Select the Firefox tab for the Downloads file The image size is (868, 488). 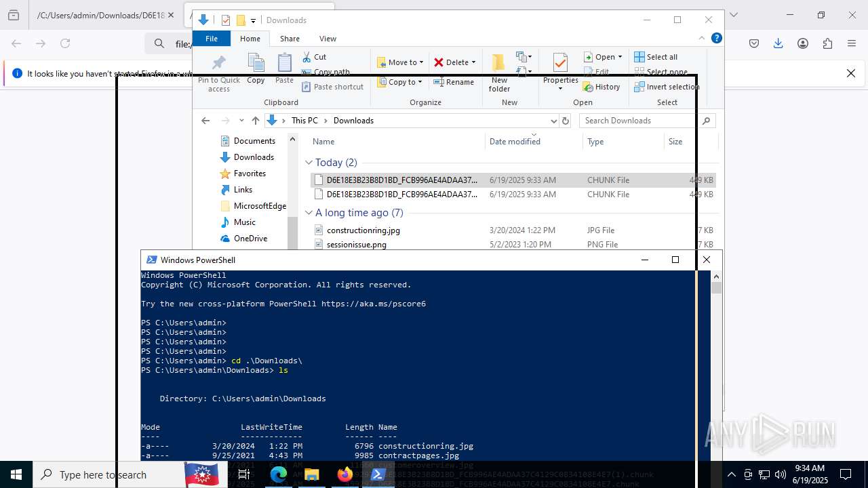coord(105,15)
